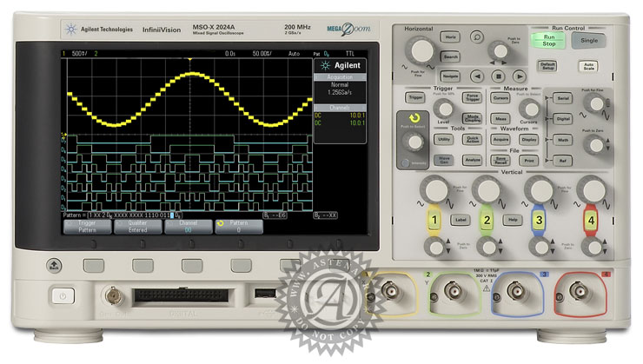Screen dimensions: 643x364
Task: Push the Analyze key
Action: [472, 160]
